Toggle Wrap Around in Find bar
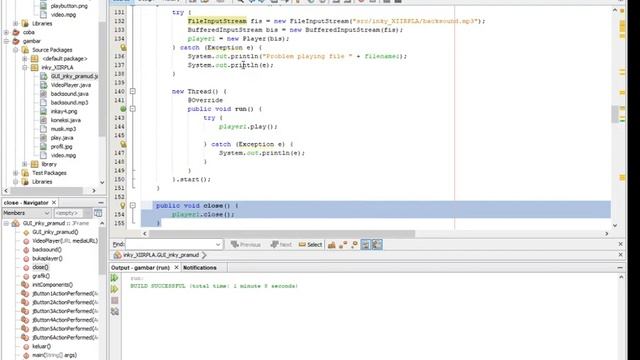The image size is (640, 360). coord(377,245)
